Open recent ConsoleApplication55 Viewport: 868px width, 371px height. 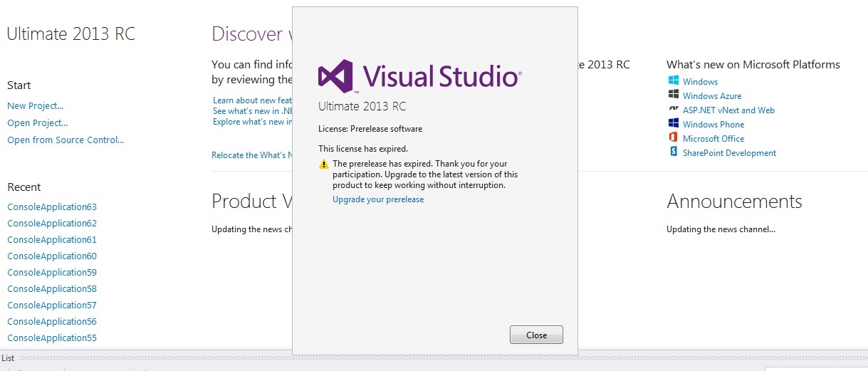pyautogui.click(x=52, y=338)
